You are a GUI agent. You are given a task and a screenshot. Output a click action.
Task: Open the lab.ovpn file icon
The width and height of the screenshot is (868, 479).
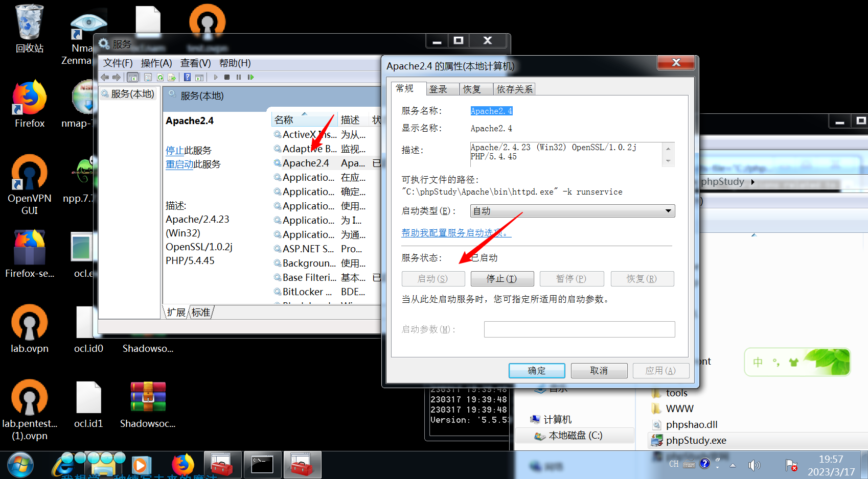[x=29, y=329]
